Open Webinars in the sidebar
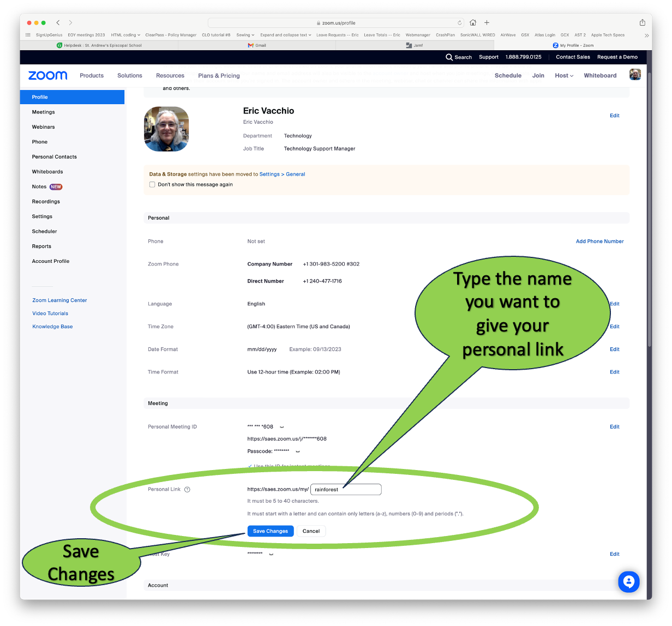 [x=44, y=127]
